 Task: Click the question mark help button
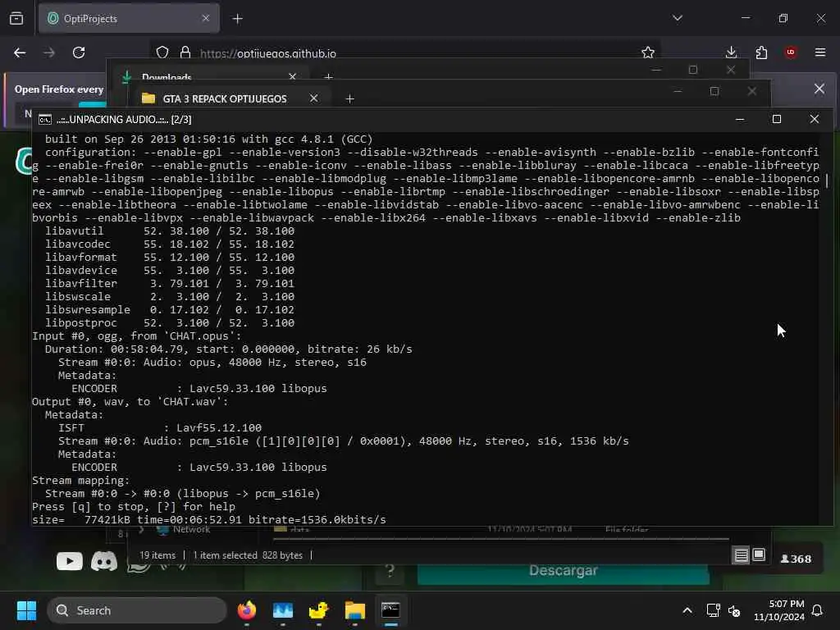pyautogui.click(x=390, y=571)
